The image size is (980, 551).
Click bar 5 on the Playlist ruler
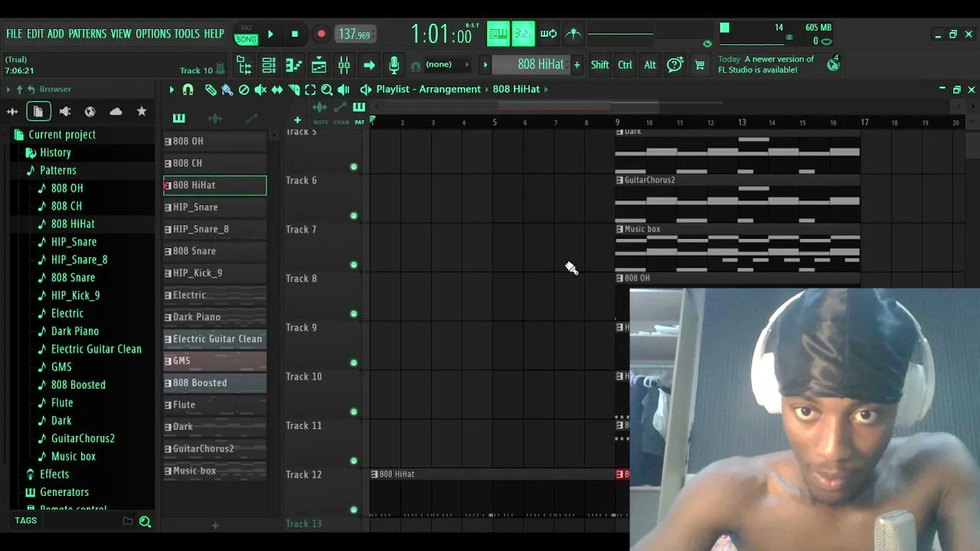(x=495, y=122)
